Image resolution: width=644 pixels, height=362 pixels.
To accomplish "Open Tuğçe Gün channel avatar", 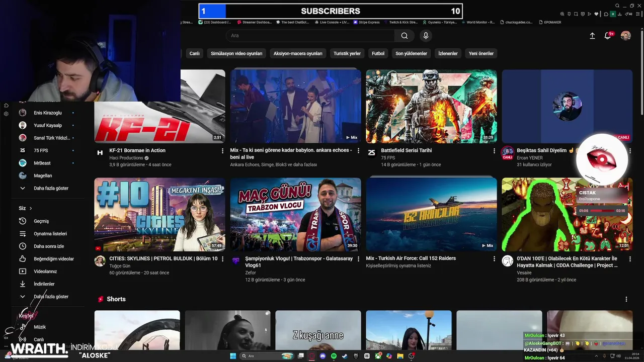I will coord(100,260).
